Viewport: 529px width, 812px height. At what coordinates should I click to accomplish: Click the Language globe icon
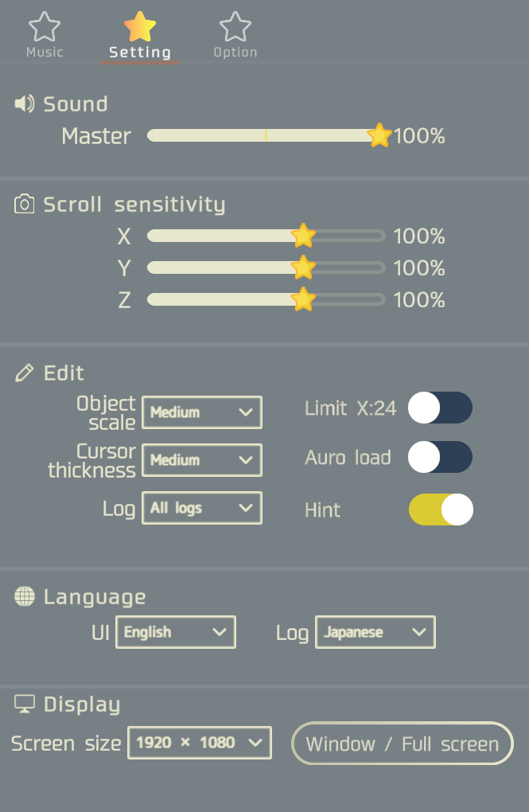pos(25,596)
